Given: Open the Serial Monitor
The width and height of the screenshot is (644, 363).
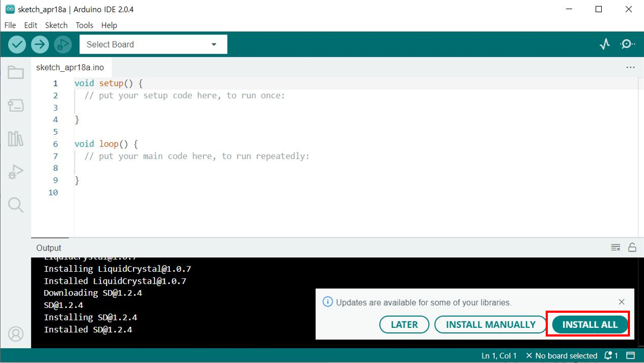Looking at the screenshot, I should (627, 44).
